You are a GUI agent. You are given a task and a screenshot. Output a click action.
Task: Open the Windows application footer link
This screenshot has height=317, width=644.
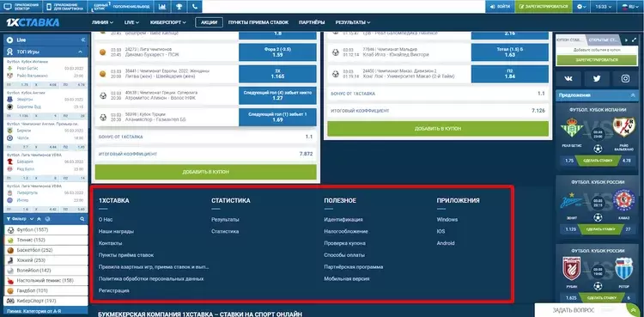(x=447, y=220)
